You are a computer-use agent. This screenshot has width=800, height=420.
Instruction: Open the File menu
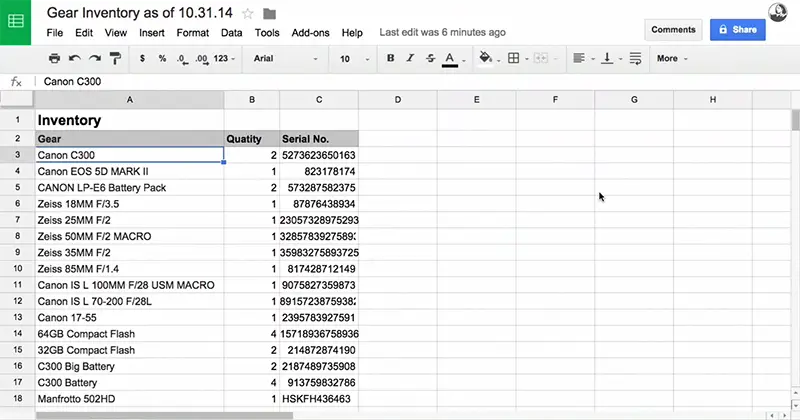click(55, 33)
